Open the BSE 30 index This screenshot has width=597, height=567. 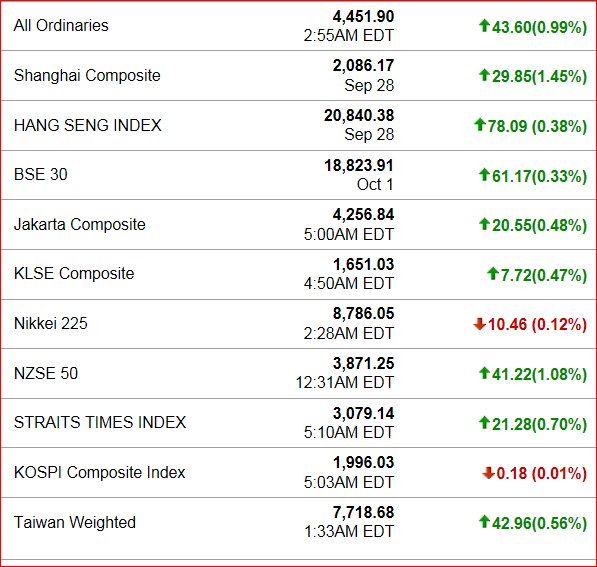click(x=40, y=174)
